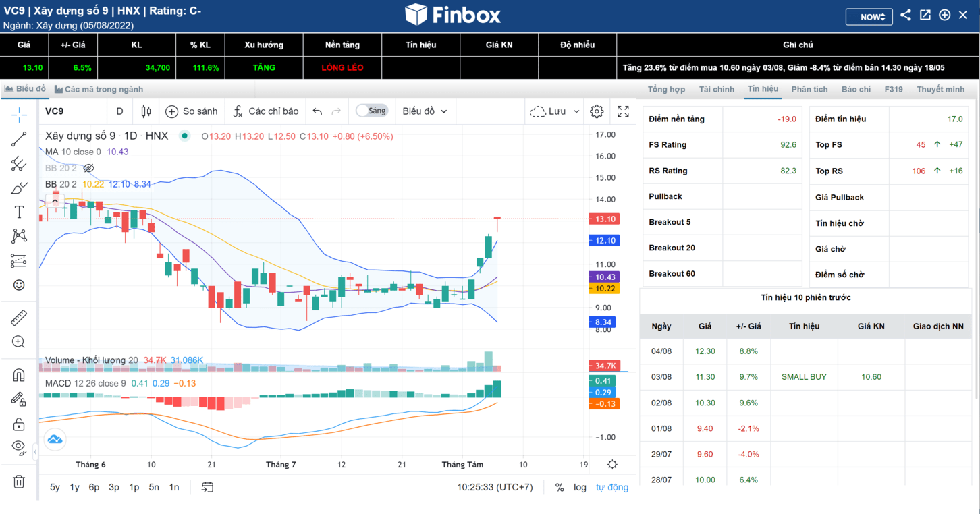Open the NOW time selector dropdown
Viewport: 980px width, 514px height.
pyautogui.click(x=869, y=17)
